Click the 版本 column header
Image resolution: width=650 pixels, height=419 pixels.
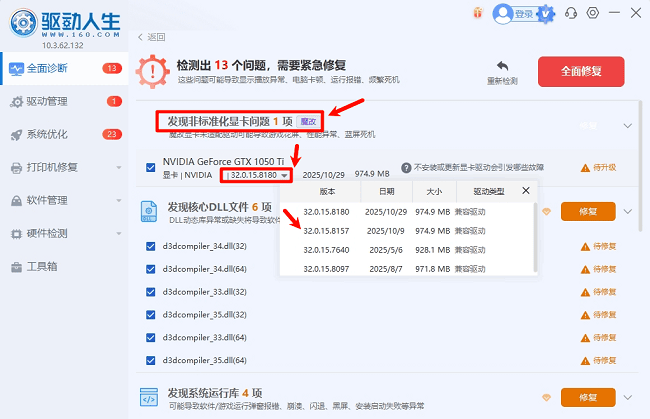(327, 191)
